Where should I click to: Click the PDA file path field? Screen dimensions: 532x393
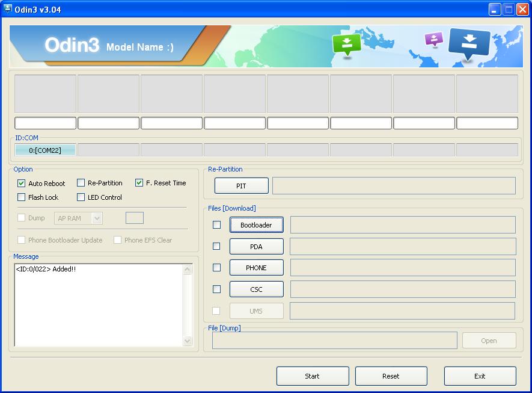tap(403, 246)
